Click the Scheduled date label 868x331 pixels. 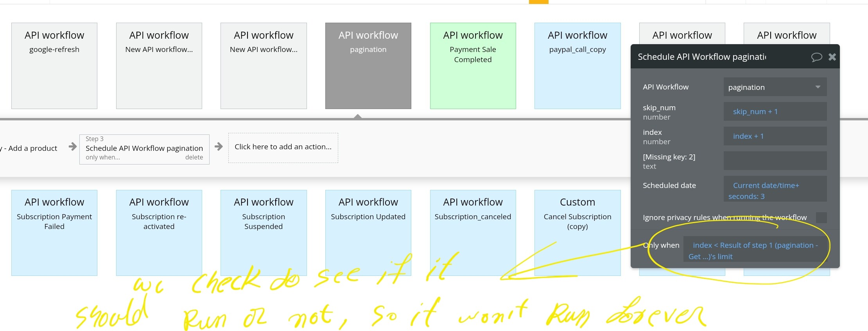[669, 185]
